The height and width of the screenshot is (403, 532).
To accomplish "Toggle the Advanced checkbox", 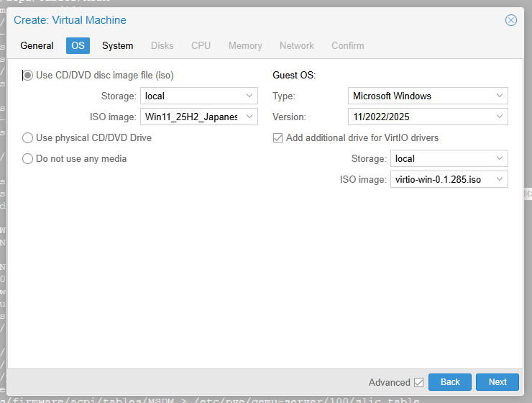I will 418,382.
